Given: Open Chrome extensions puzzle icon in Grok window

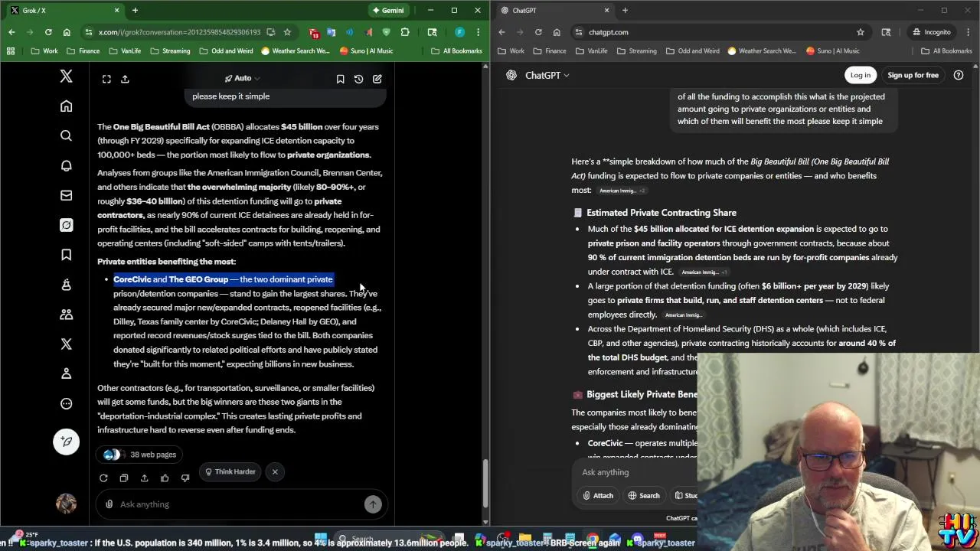Looking at the screenshot, I should [405, 32].
